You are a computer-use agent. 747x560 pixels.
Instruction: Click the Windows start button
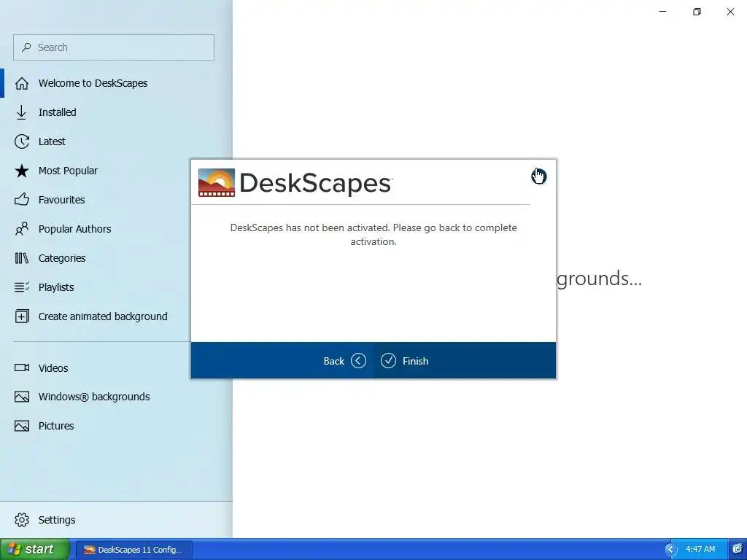35,549
